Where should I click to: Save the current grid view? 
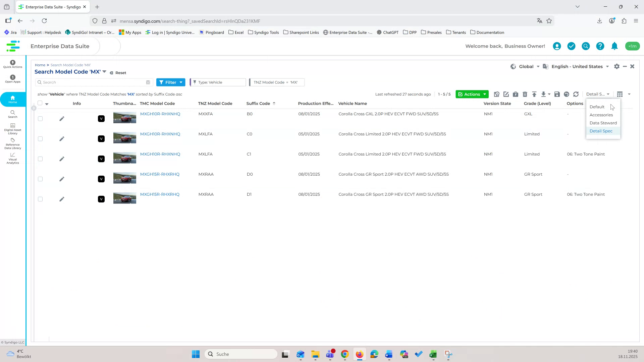[x=557, y=94]
